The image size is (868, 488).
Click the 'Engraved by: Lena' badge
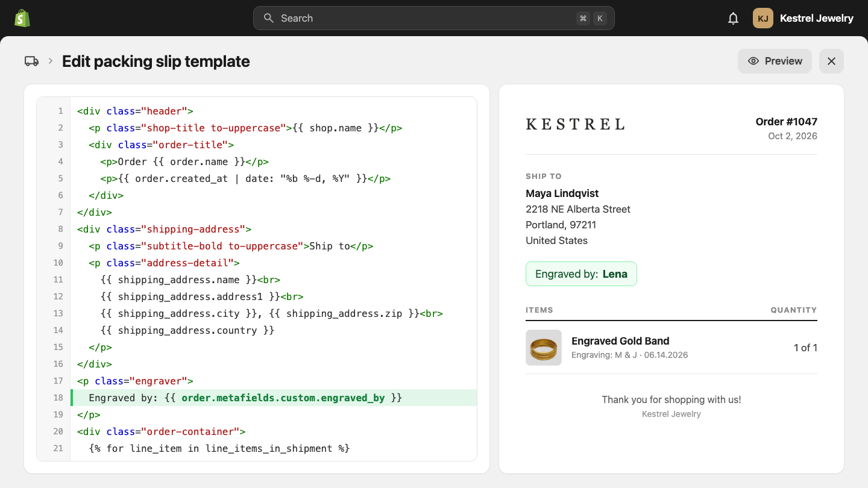click(x=581, y=274)
